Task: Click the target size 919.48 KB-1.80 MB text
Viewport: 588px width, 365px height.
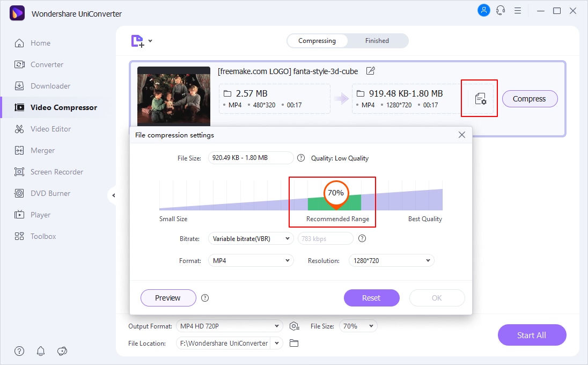Action: (x=406, y=93)
